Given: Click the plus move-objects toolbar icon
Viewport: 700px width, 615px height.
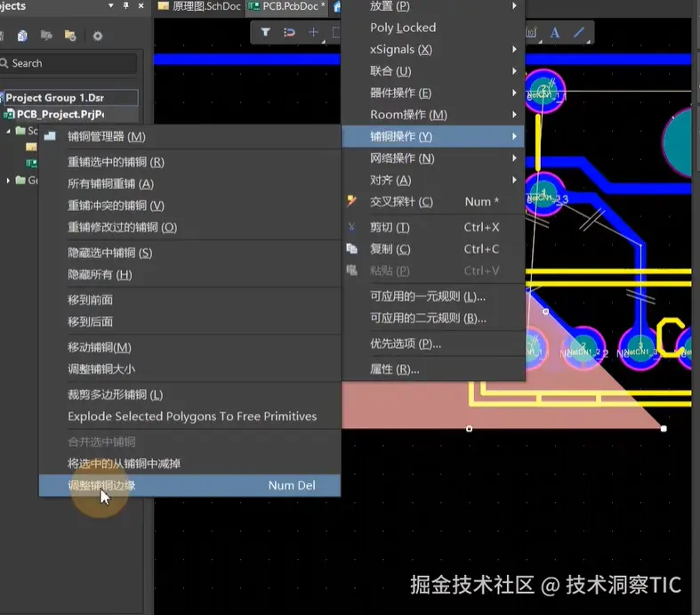Looking at the screenshot, I should [x=313, y=32].
